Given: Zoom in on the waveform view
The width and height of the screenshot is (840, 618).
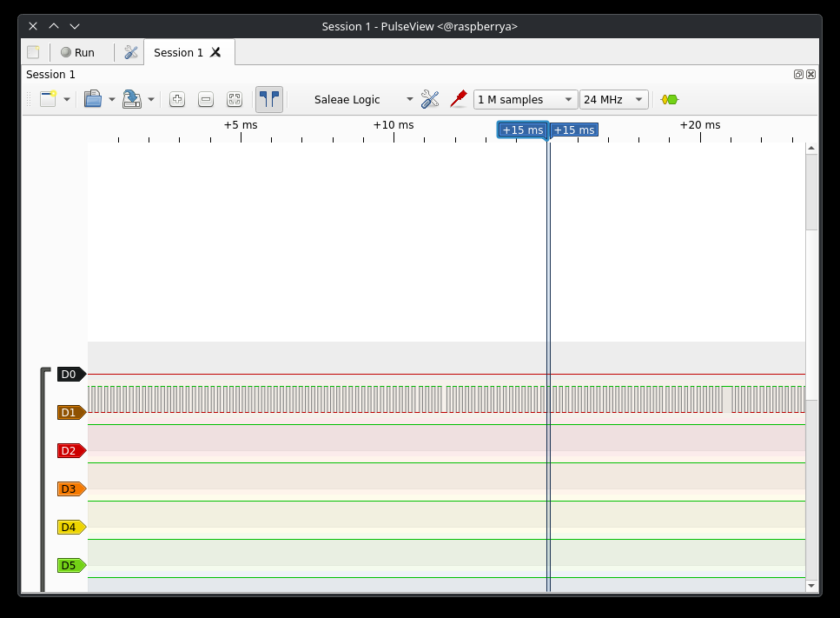Looking at the screenshot, I should point(177,99).
